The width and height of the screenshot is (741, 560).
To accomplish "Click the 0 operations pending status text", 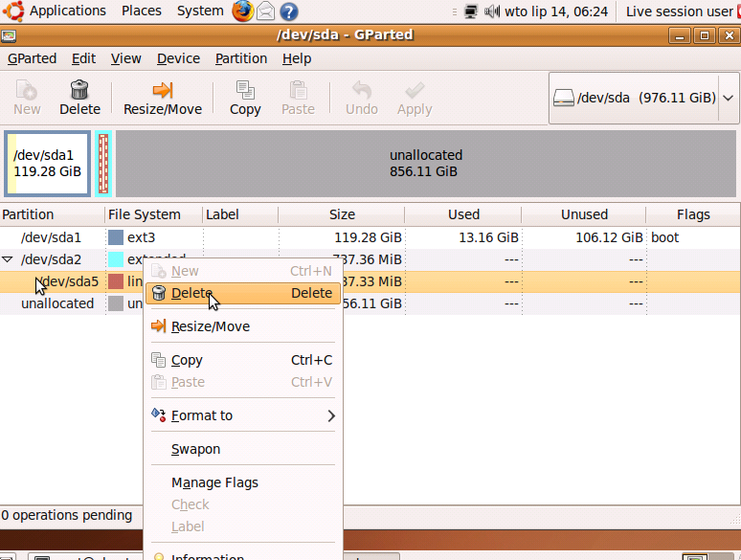I will click(67, 515).
